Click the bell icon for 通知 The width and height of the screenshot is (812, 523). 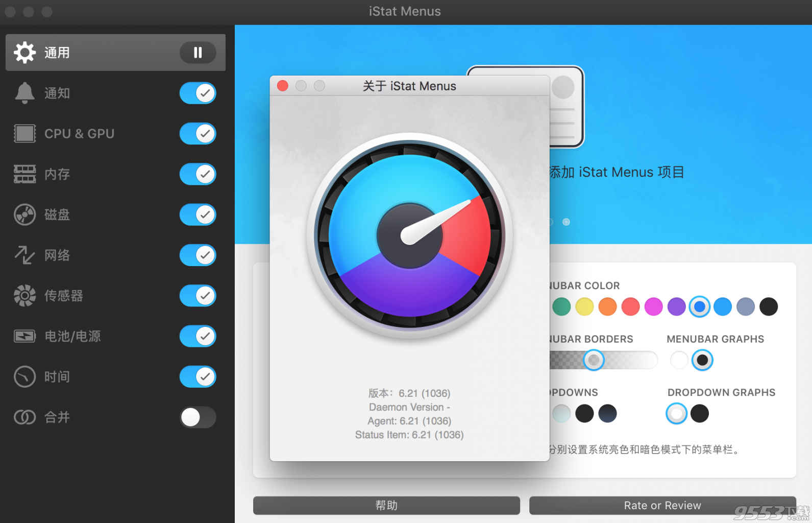pyautogui.click(x=24, y=93)
